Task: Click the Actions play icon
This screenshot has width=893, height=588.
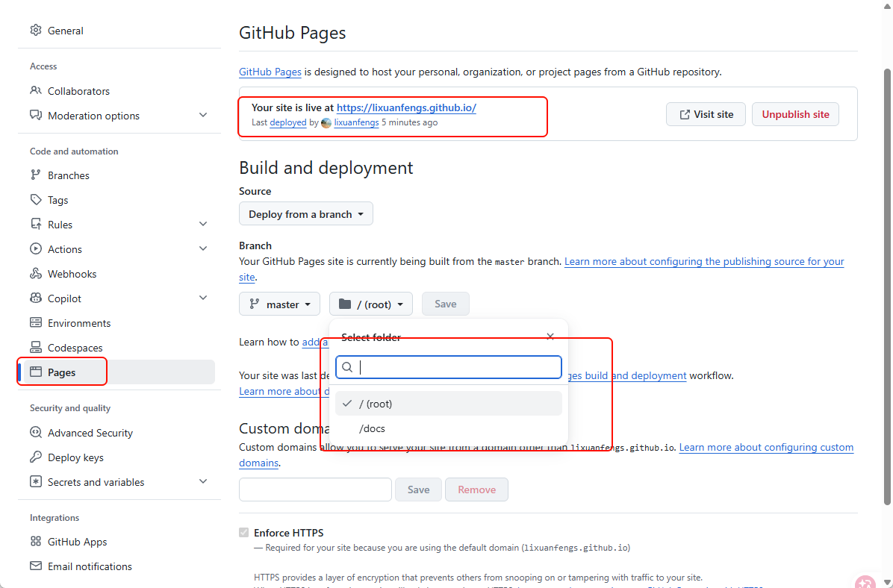Action: (36, 248)
